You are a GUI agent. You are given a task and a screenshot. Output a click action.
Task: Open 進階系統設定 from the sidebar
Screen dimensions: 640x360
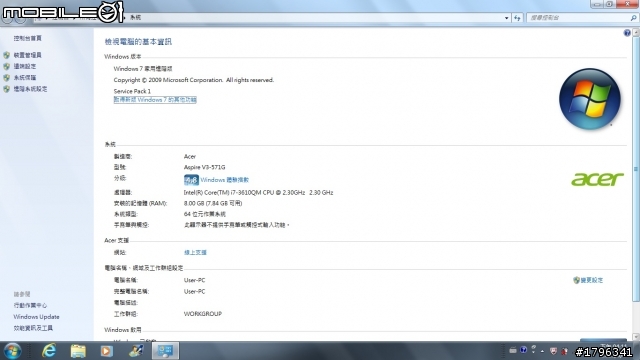pyautogui.click(x=30, y=89)
